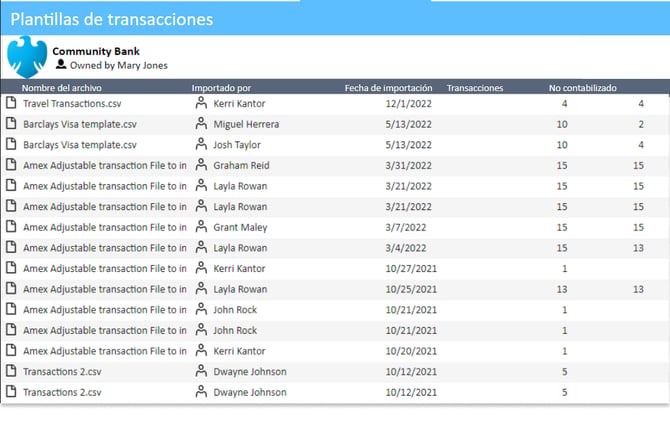Screen dimensions: 670x429
Task: Click user icon next to Graham Reid
Action: 201,165
